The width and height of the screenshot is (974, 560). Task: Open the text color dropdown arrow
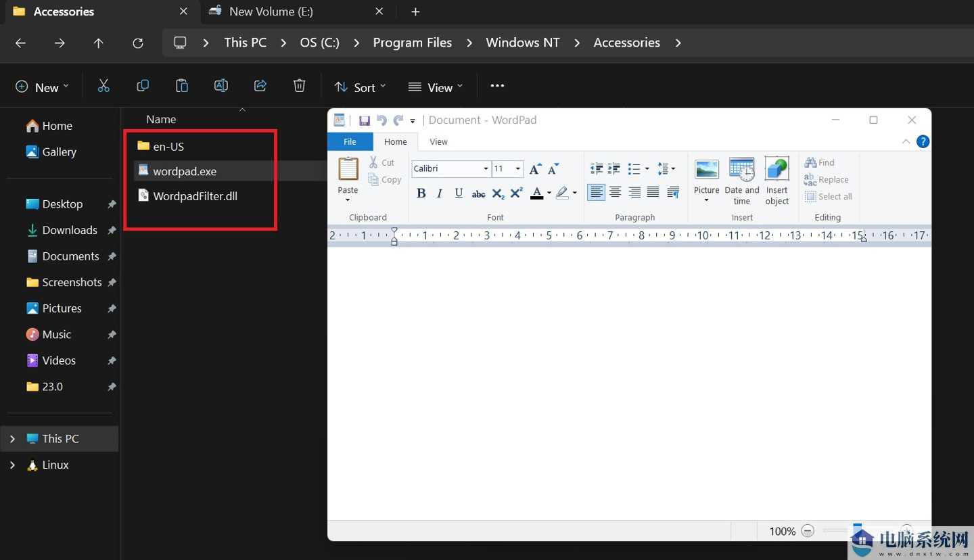tap(549, 193)
